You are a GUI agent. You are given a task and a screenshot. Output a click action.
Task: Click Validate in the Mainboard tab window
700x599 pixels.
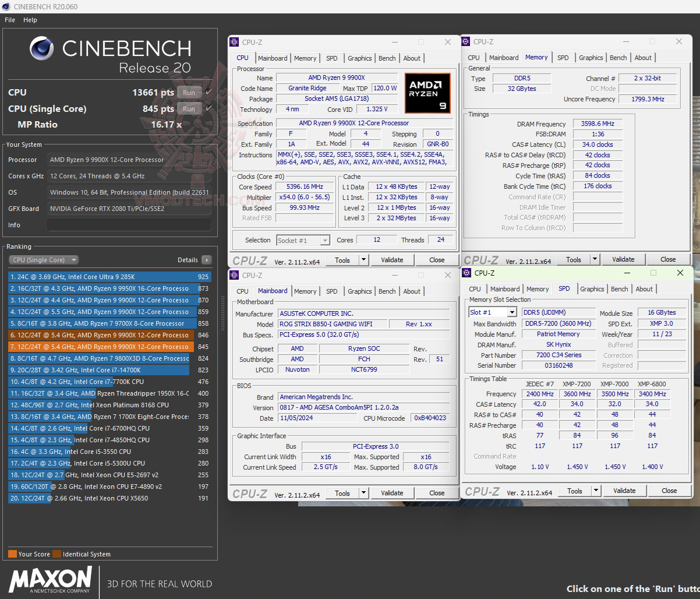click(x=392, y=493)
